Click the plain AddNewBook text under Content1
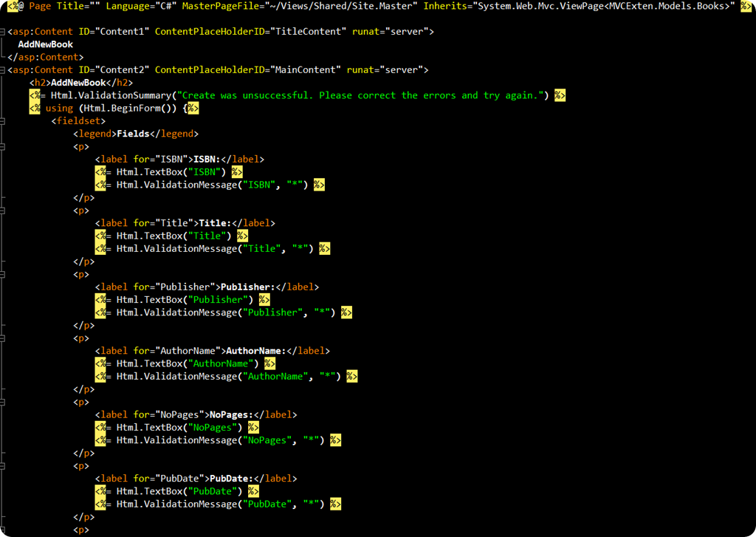Screen dimensions: 756x537 (x=45, y=44)
